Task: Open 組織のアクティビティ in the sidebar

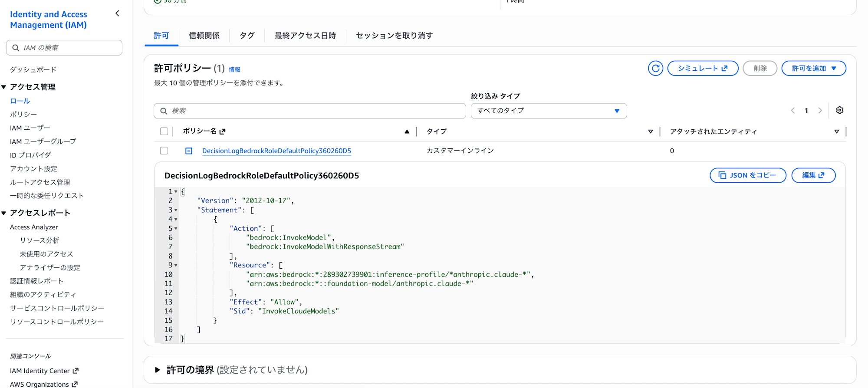Action: (x=43, y=295)
